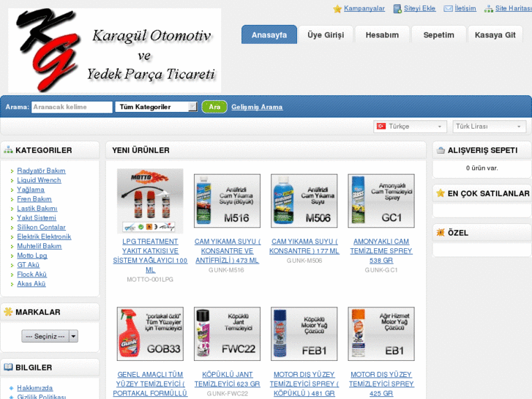Click the Markalar asterisk icon
The image size is (532, 399).
(8, 311)
